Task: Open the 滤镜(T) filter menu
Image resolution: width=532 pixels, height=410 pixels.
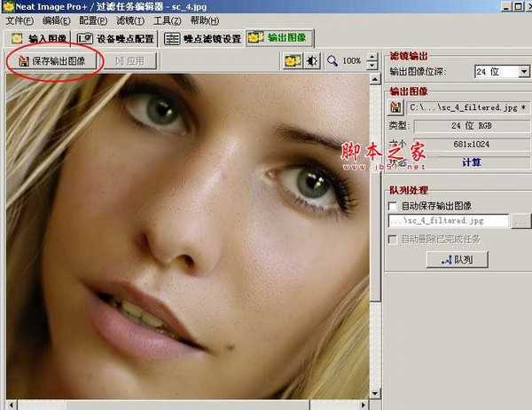Action: pos(129,20)
